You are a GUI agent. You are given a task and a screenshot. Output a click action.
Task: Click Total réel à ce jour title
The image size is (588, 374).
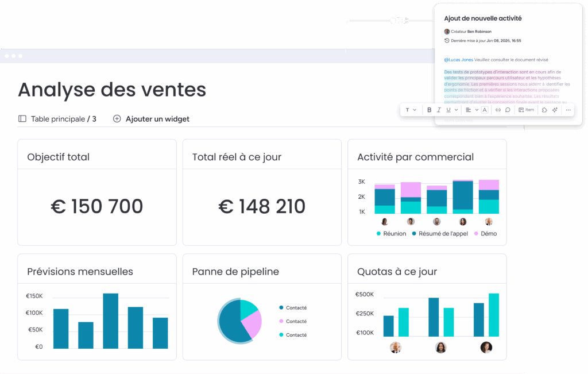pos(237,157)
